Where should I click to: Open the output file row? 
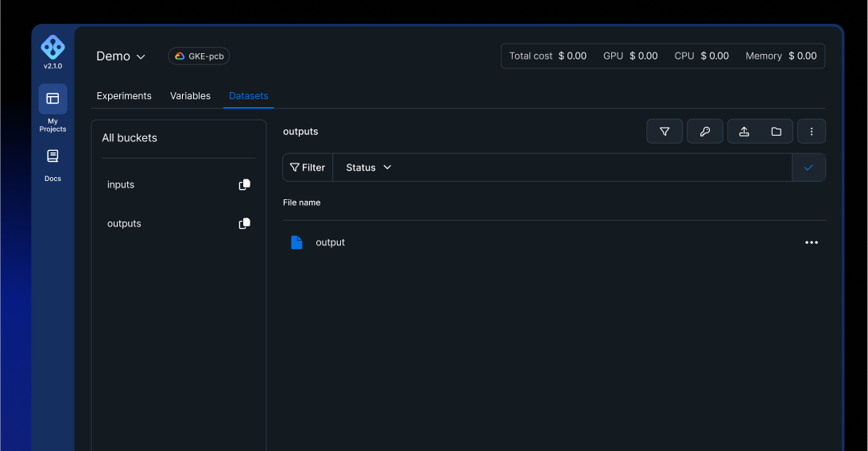(x=553, y=243)
